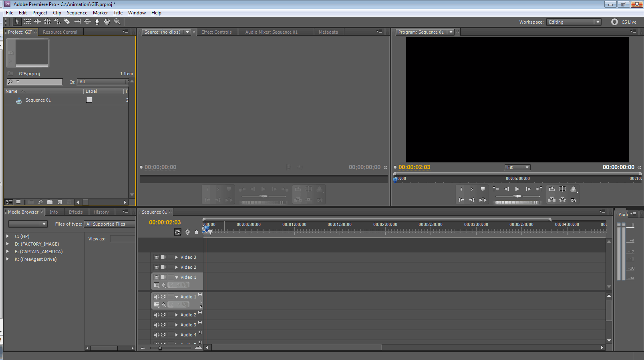The image size is (644, 360).
Task: Click Go to In Point in Program monitor
Action: (461, 200)
